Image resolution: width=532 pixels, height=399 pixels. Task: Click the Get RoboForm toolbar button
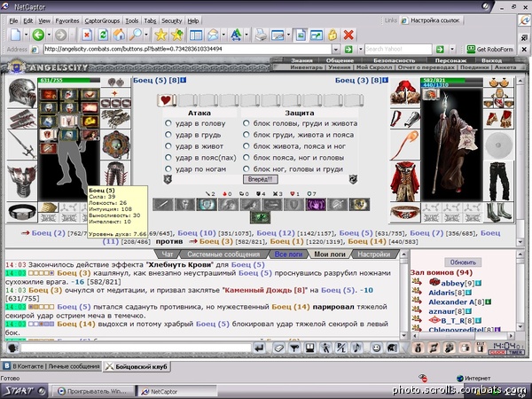[496, 49]
